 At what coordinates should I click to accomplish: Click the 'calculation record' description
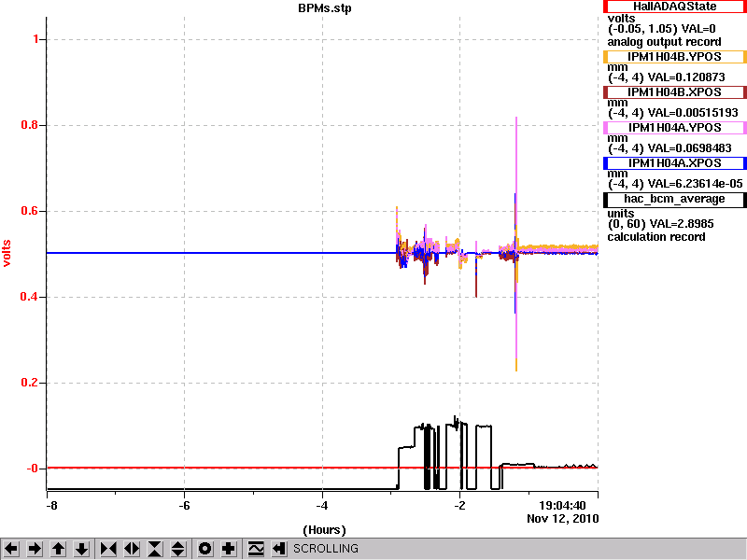pos(656,237)
